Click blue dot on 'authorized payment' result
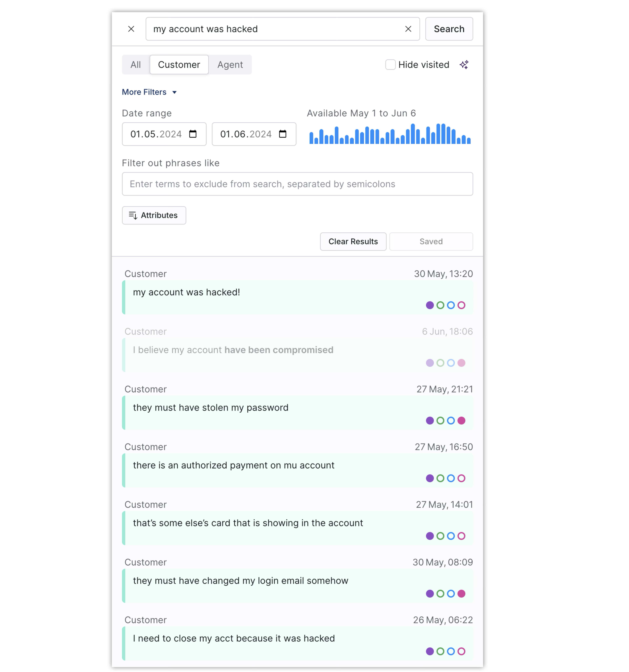The height and width of the screenshot is (672, 629). [x=450, y=478]
